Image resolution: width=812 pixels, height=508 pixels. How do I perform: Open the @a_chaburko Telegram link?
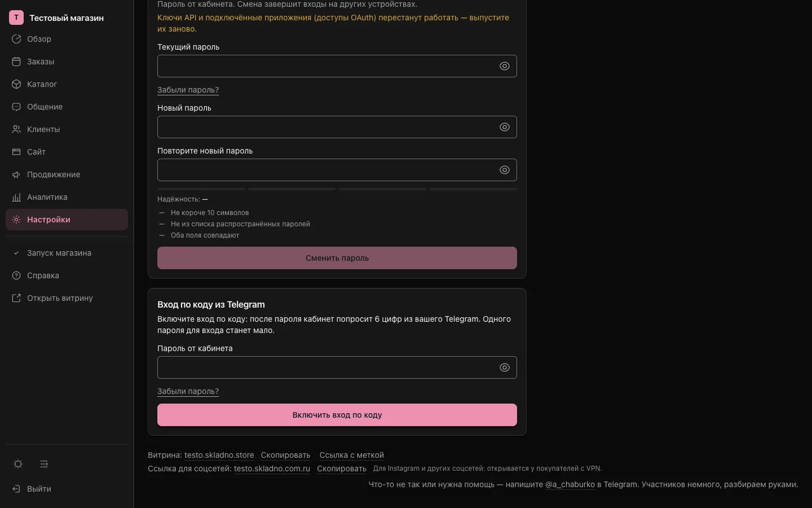click(570, 484)
